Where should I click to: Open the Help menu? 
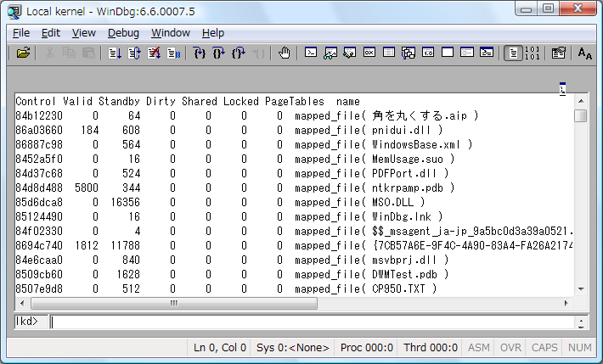point(213,33)
